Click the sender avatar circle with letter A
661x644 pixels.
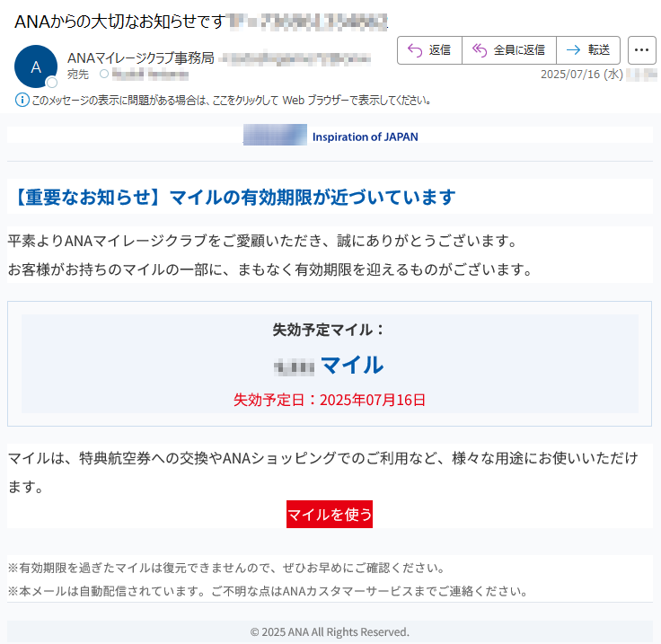tap(36, 66)
